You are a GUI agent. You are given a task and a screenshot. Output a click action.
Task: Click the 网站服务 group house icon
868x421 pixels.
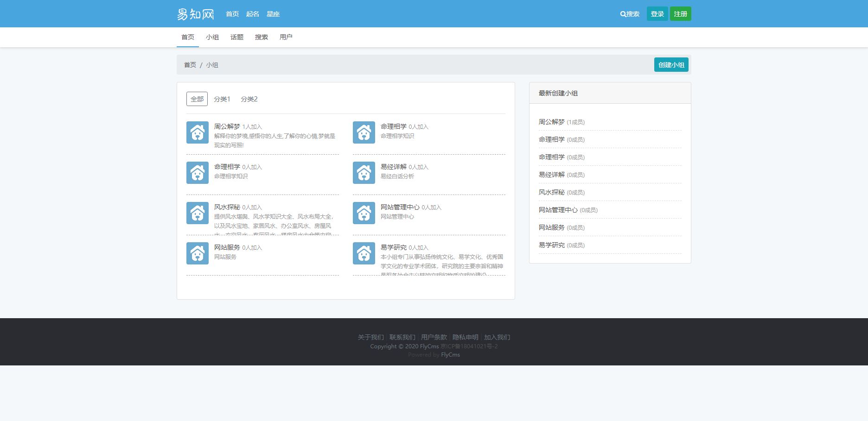pos(197,253)
